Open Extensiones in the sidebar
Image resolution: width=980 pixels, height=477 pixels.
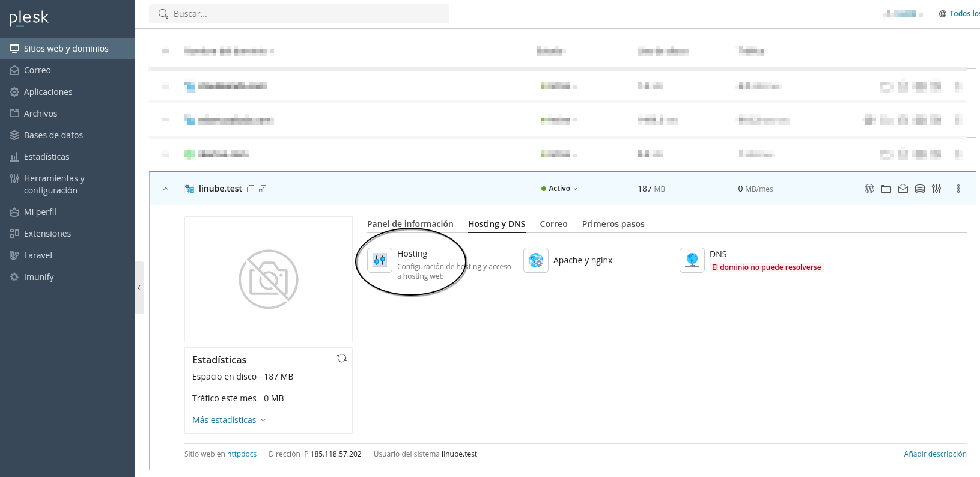pyautogui.click(x=67, y=234)
